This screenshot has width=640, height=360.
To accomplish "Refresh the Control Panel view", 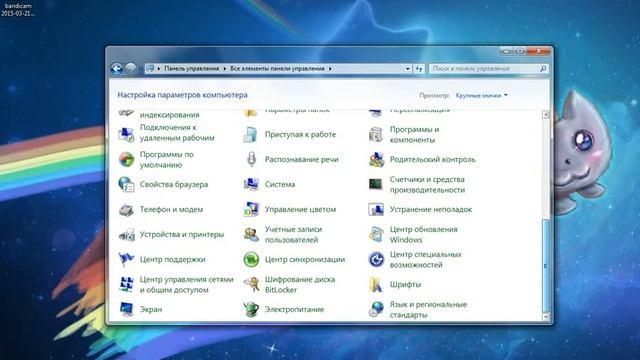I will (x=419, y=69).
